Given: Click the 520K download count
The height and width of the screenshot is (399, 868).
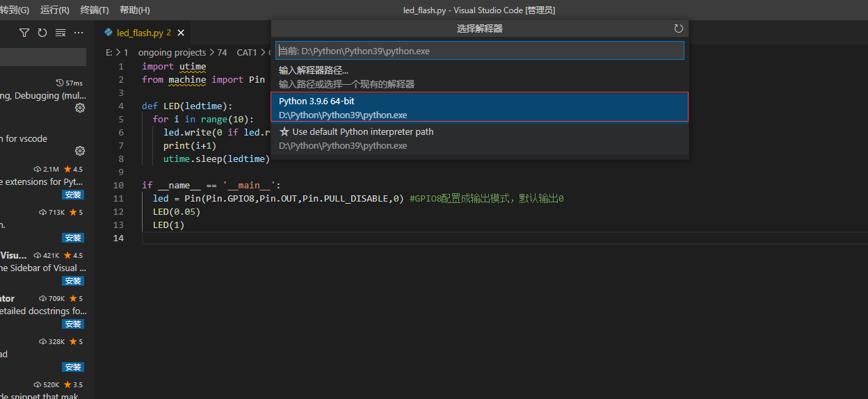Looking at the screenshot, I should (x=47, y=384).
